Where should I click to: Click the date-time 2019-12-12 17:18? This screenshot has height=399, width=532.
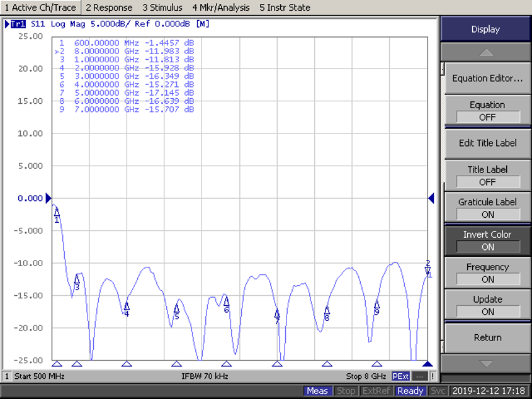(x=489, y=391)
